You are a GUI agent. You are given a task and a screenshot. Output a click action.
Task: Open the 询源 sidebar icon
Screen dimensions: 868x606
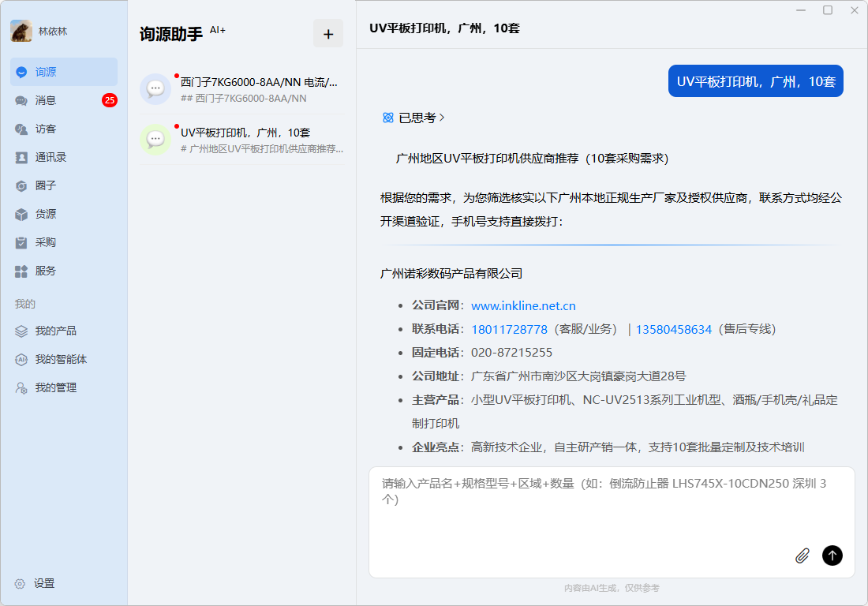[21, 72]
